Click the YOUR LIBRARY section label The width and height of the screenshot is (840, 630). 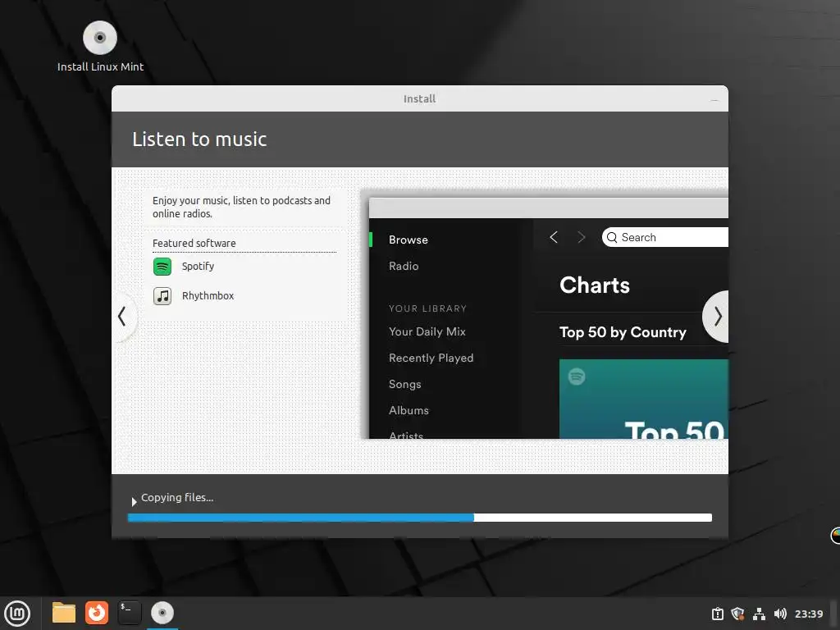point(427,308)
